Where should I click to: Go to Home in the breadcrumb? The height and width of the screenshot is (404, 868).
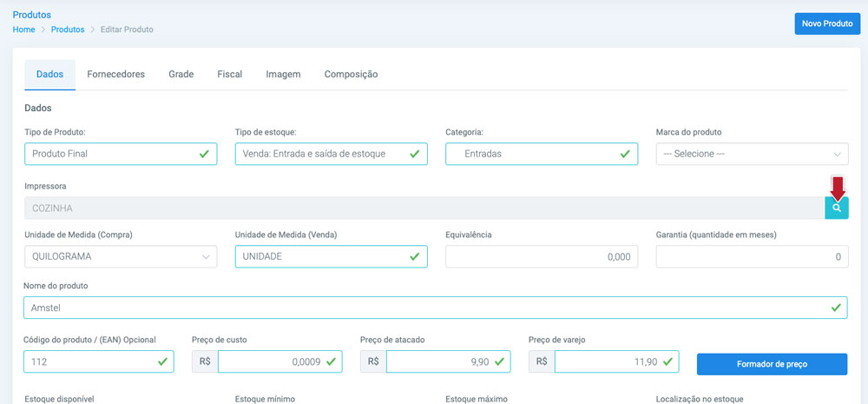[x=23, y=30]
